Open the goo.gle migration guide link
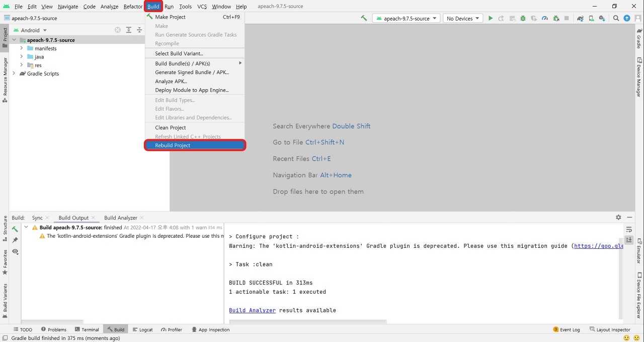This screenshot has width=644, height=342. (x=599, y=246)
